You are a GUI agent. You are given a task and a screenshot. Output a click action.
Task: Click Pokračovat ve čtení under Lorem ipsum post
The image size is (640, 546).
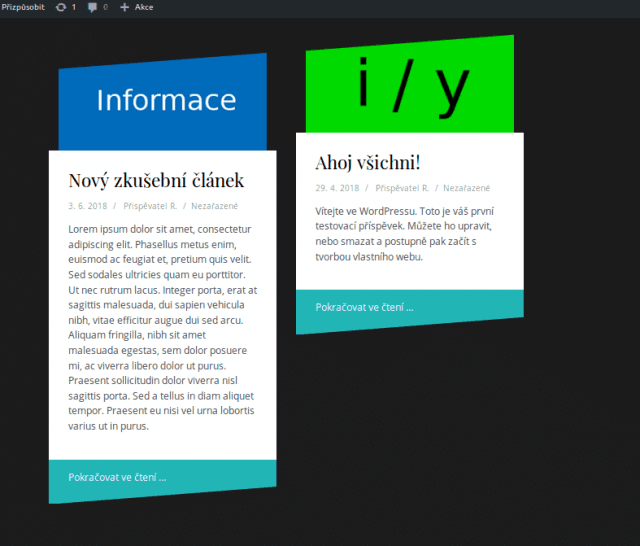(x=117, y=478)
